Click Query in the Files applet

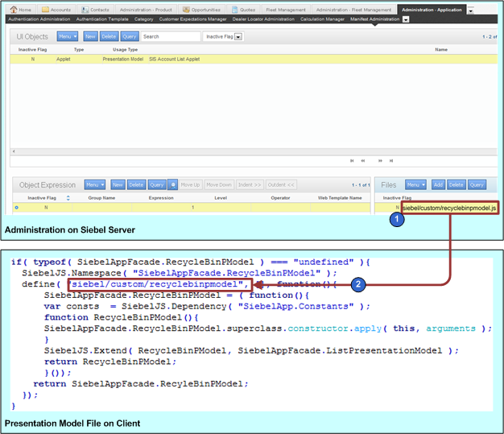point(477,185)
